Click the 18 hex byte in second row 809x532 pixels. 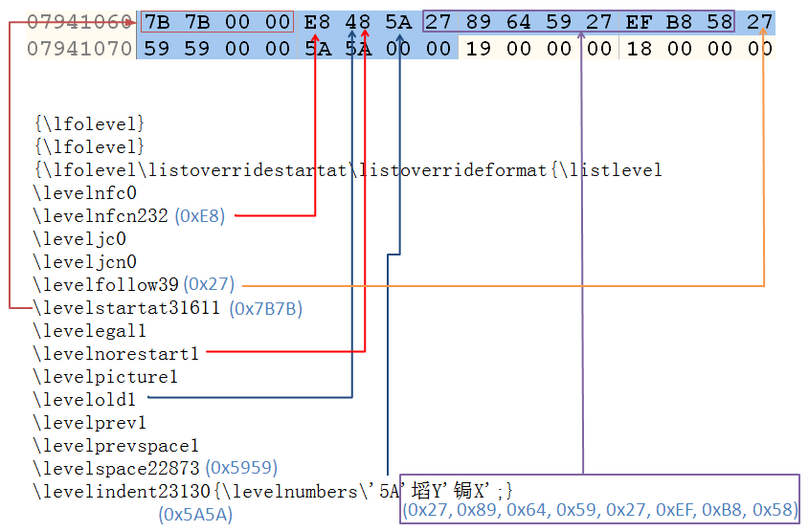pyautogui.click(x=640, y=48)
